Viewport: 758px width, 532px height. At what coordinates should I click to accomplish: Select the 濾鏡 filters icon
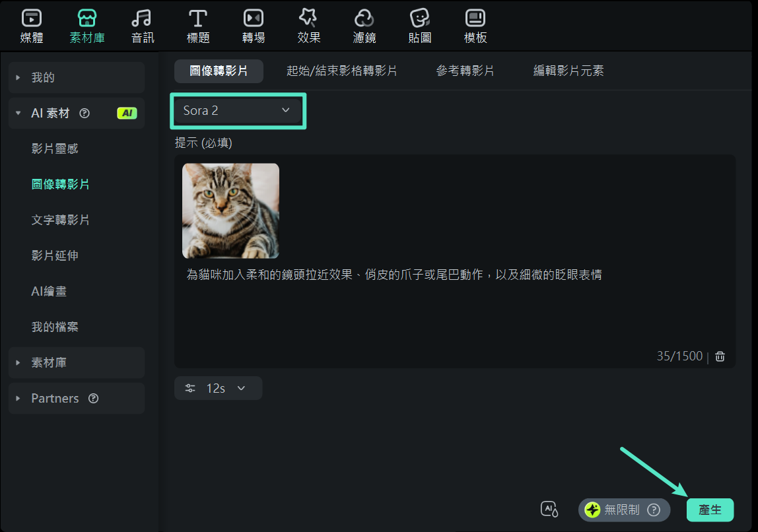pyautogui.click(x=364, y=25)
